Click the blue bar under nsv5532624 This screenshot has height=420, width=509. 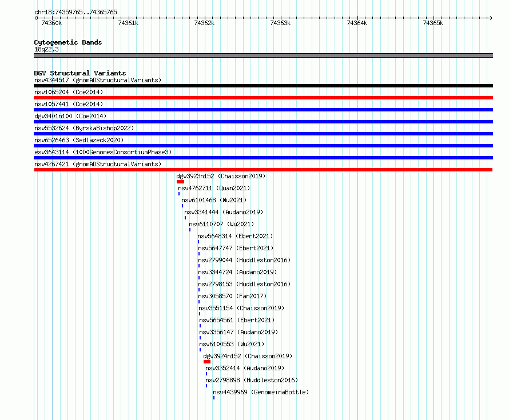click(263, 134)
